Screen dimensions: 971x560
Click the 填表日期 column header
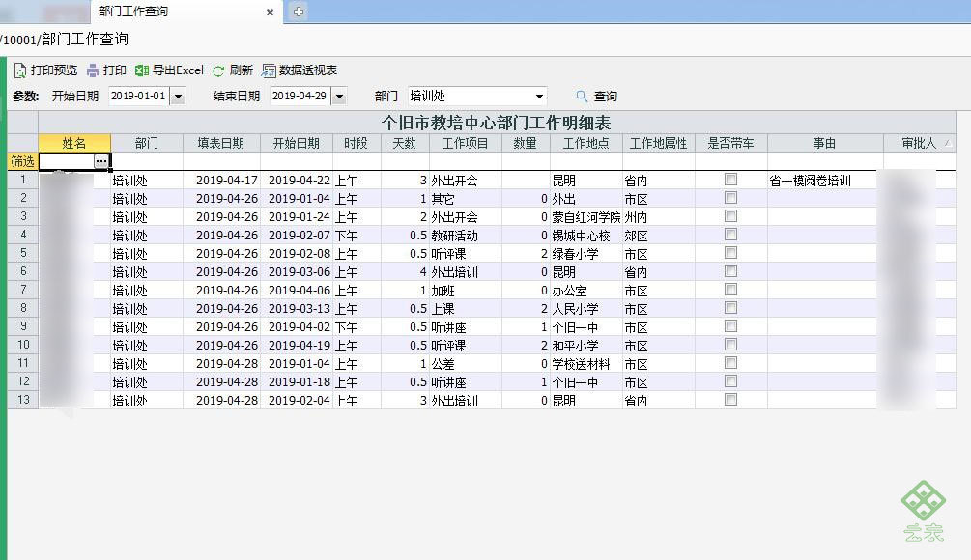coord(221,143)
